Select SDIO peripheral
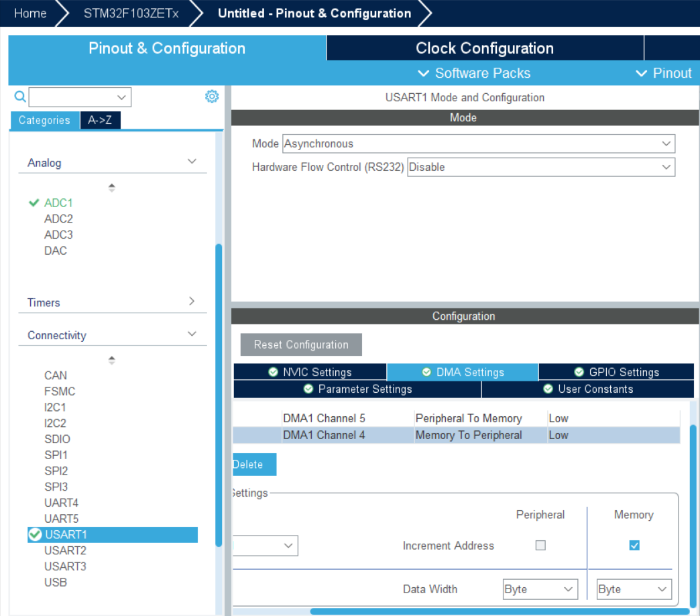The height and width of the screenshot is (616, 700). [57, 439]
